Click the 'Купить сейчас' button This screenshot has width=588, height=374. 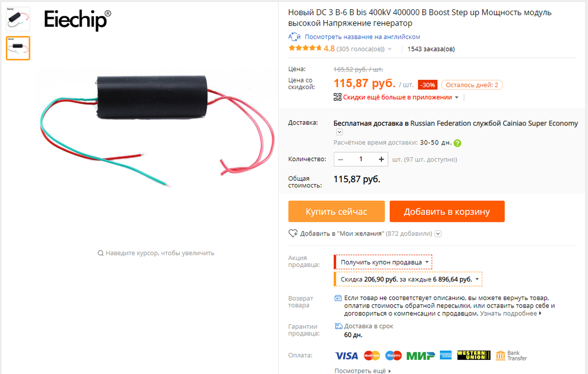point(336,211)
